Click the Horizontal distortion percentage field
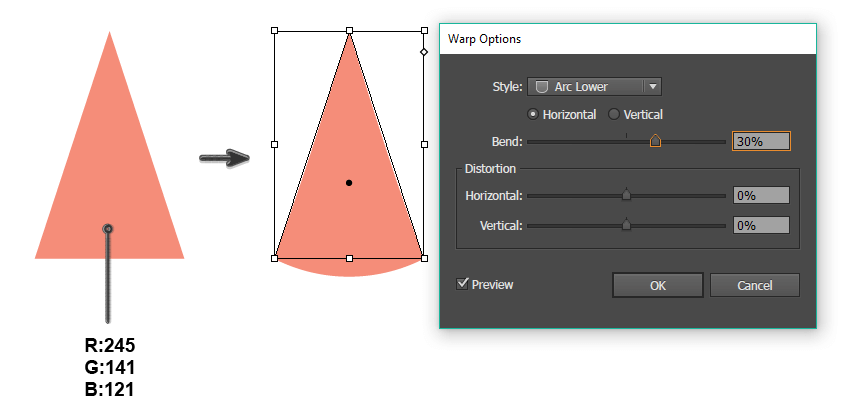850x419 pixels. [761, 196]
